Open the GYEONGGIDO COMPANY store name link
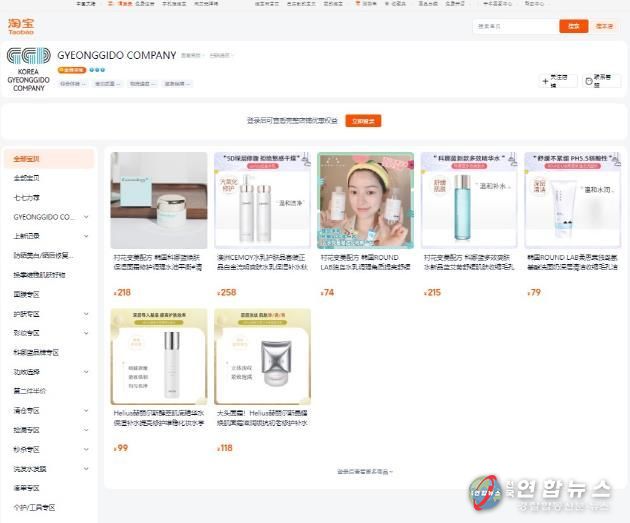This screenshot has width=630, height=523. coord(117,55)
